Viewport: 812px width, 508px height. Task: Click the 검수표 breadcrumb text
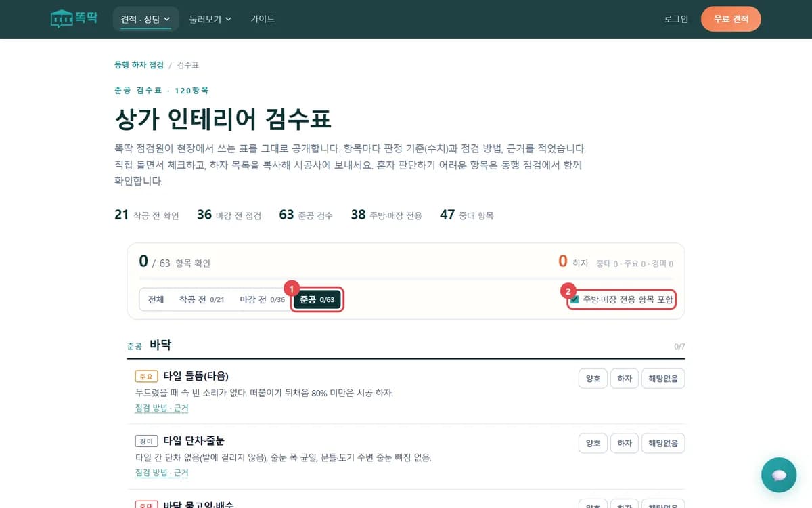[188, 65]
